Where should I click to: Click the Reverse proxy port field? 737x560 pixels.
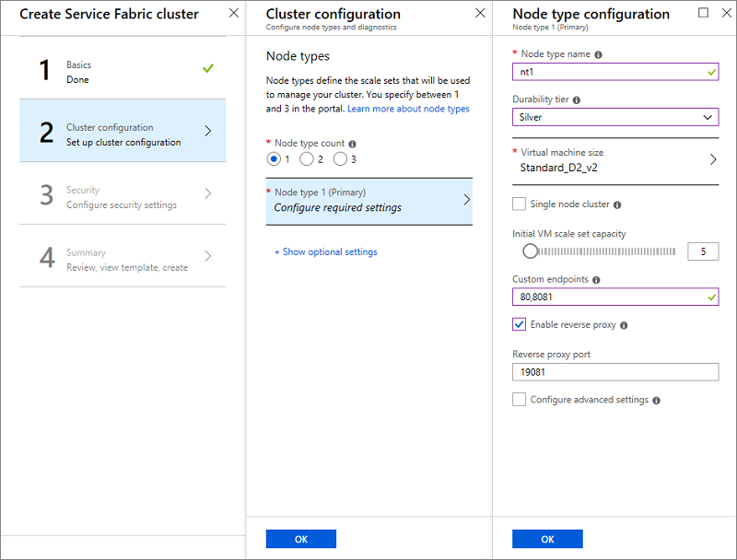tap(615, 372)
